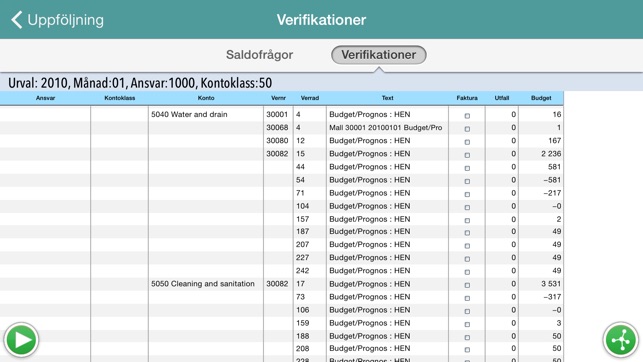Tick Faktura checkbox for Verrad 207
Viewport: 643px width, 362px height.
(467, 246)
